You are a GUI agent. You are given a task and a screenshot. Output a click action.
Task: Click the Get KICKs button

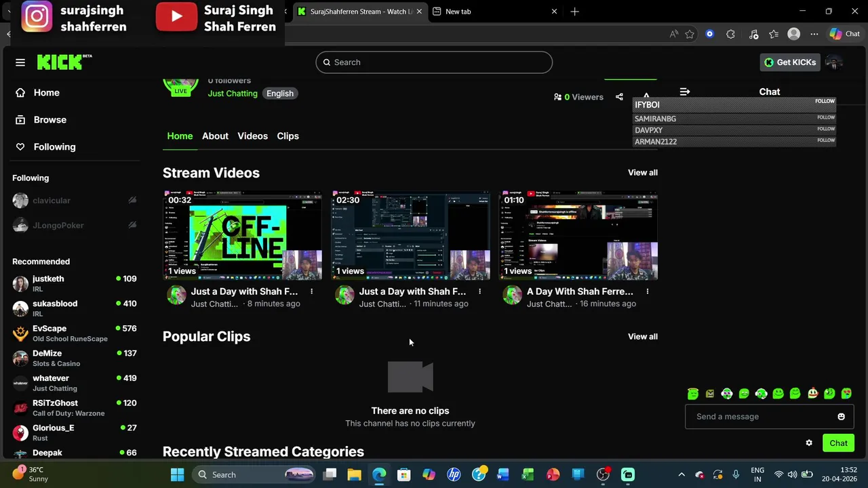pyautogui.click(x=790, y=62)
